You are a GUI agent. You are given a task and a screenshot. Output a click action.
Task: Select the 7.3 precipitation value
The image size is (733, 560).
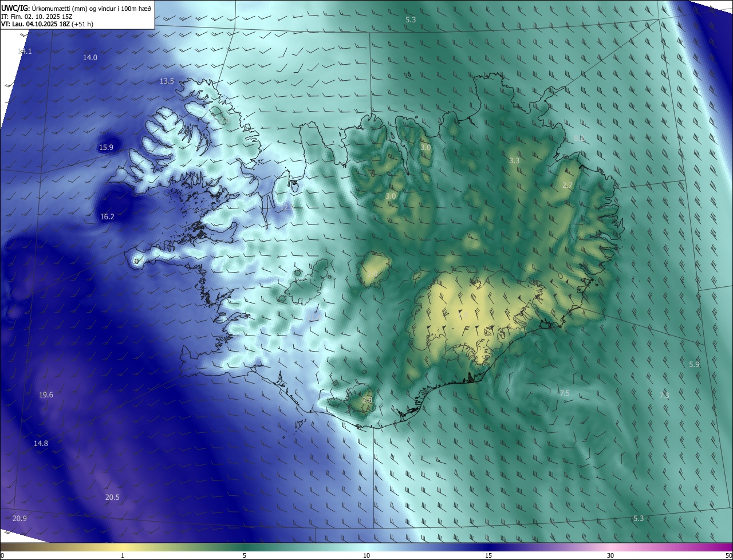664,395
